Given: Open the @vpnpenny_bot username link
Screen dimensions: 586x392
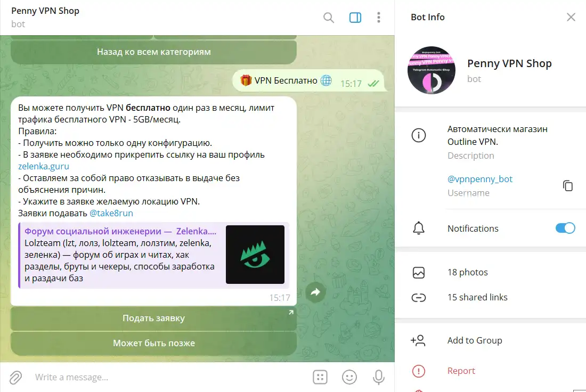Looking at the screenshot, I should (x=480, y=179).
